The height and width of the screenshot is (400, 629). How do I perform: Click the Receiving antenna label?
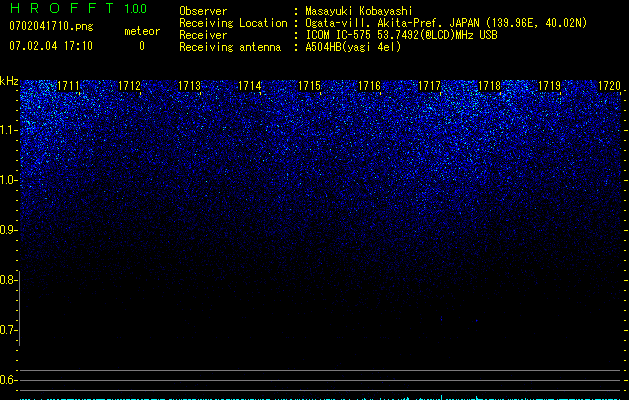pos(230,47)
